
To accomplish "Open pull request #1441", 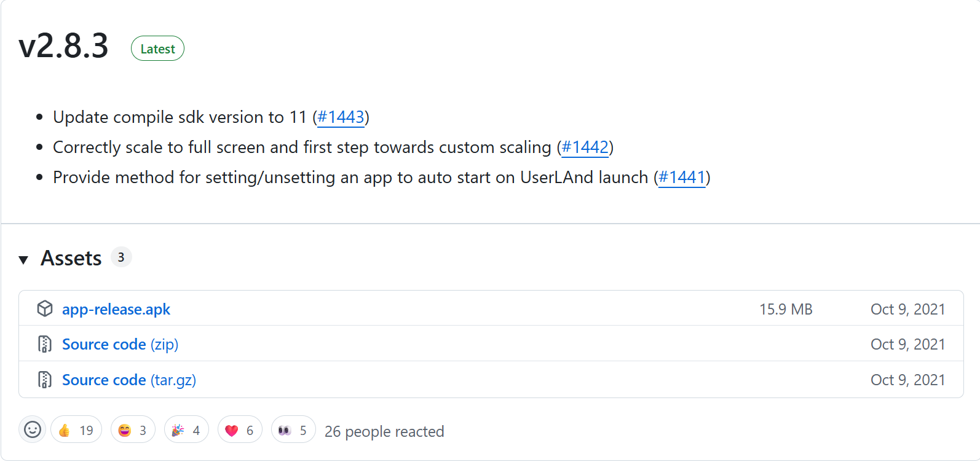I will pyautogui.click(x=681, y=178).
